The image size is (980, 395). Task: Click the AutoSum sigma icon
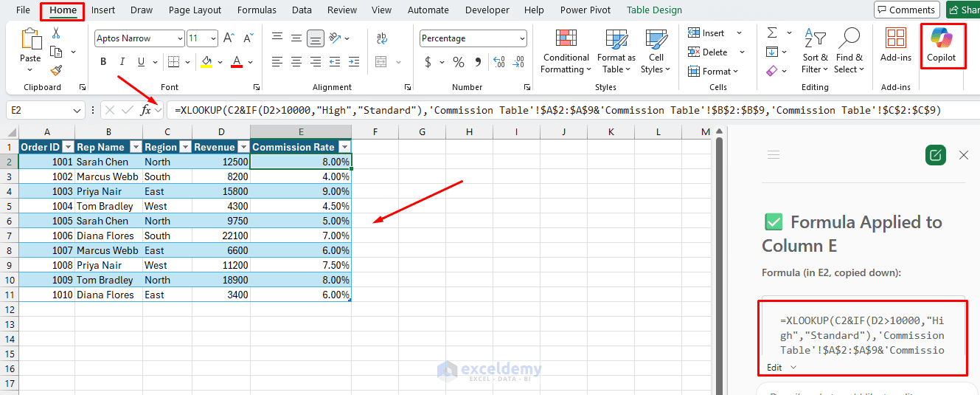(772, 33)
